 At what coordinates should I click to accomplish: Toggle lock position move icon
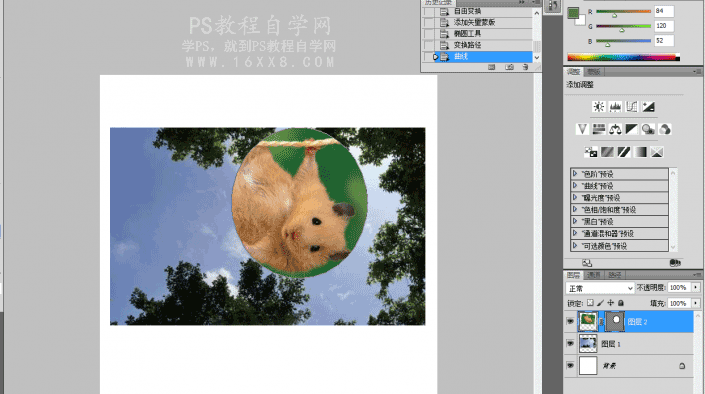611,303
